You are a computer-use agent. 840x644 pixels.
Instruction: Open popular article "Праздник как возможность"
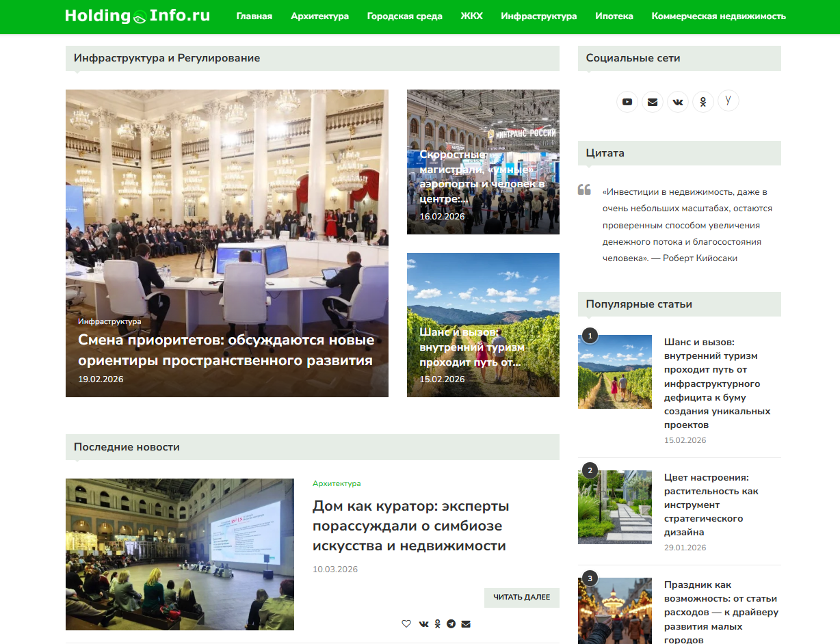click(x=722, y=613)
